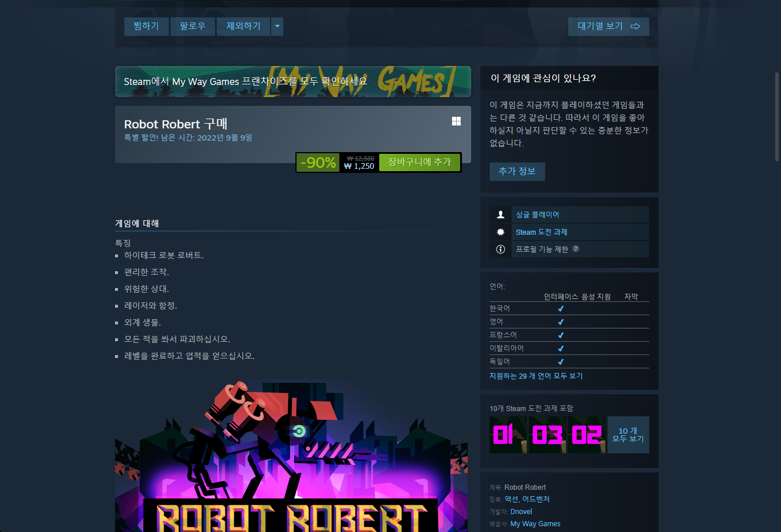The width and height of the screenshot is (781, 532).
Task: Click the 이탈리아어 language row label
Action: (507, 348)
